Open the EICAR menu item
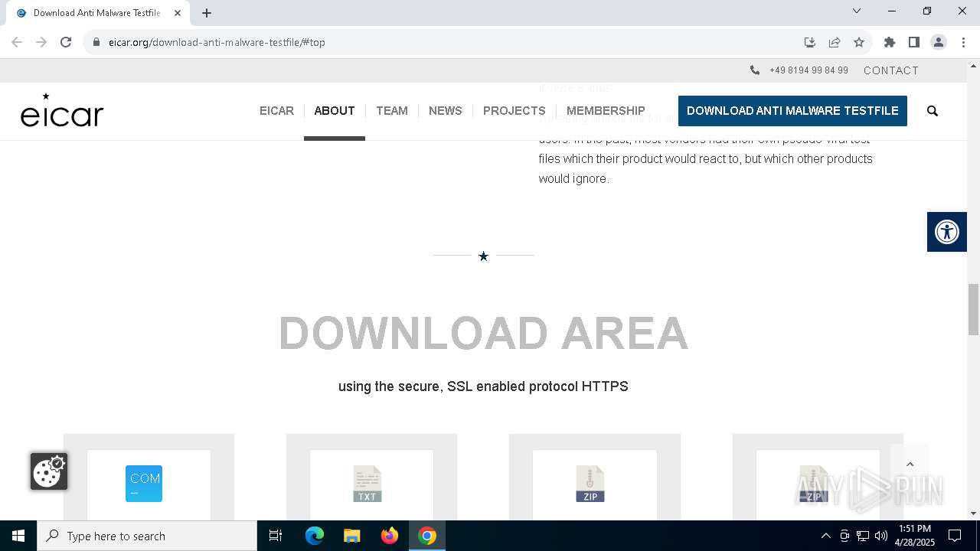 pos(276,111)
